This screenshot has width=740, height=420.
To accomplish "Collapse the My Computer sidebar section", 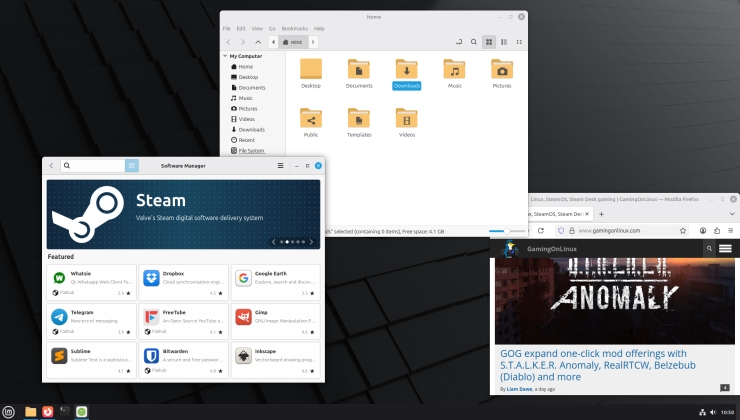I will pos(225,56).
